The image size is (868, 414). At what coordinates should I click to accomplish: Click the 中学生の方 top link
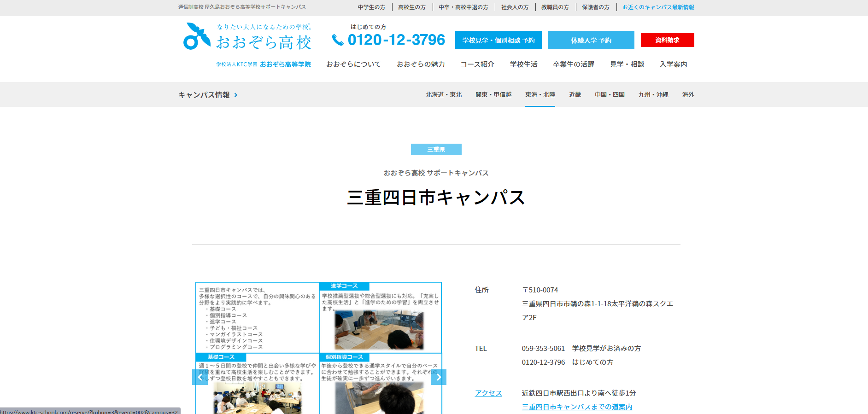coord(371,7)
